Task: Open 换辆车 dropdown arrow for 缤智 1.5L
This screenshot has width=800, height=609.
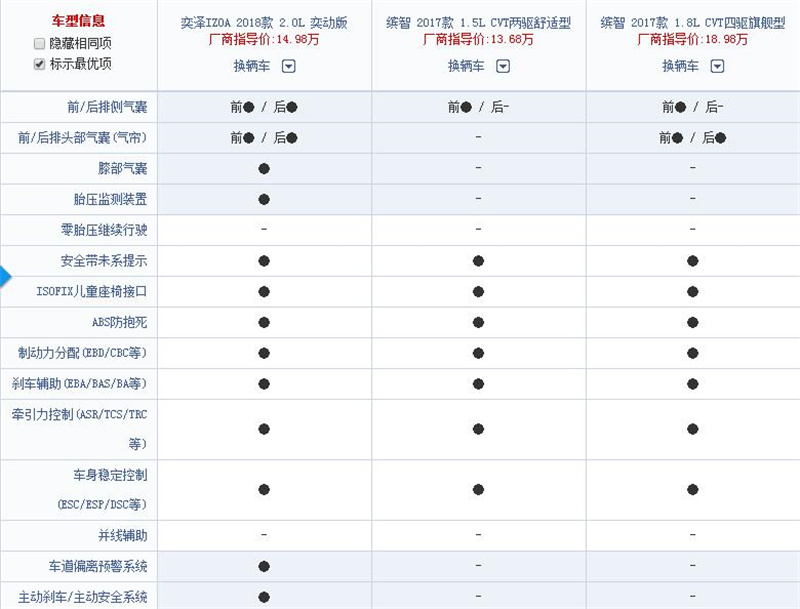Action: [503, 66]
